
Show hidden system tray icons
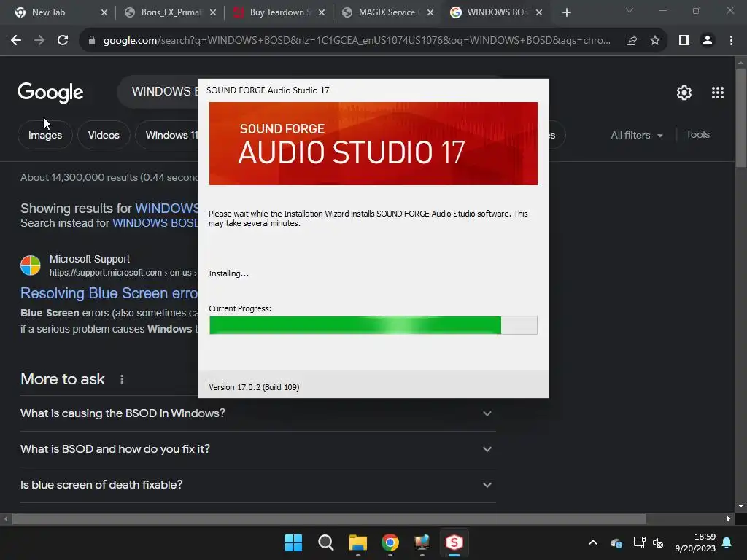point(593,542)
